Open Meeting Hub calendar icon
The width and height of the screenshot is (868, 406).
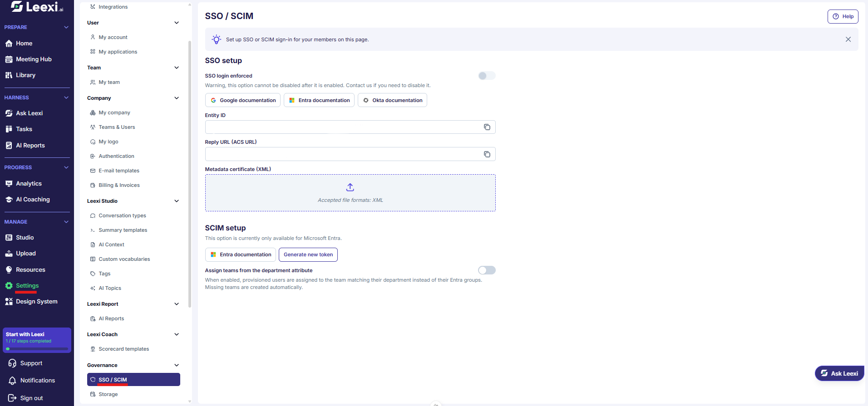pos(9,59)
